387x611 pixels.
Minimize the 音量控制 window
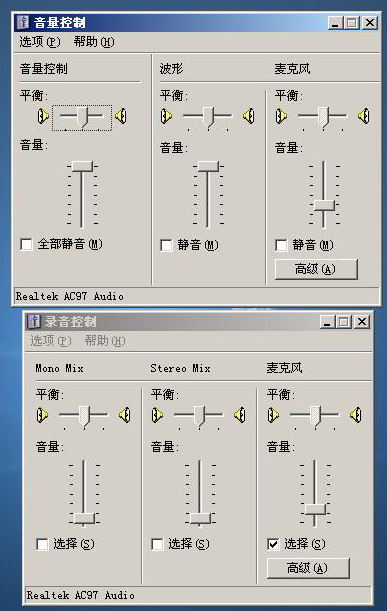pos(335,23)
